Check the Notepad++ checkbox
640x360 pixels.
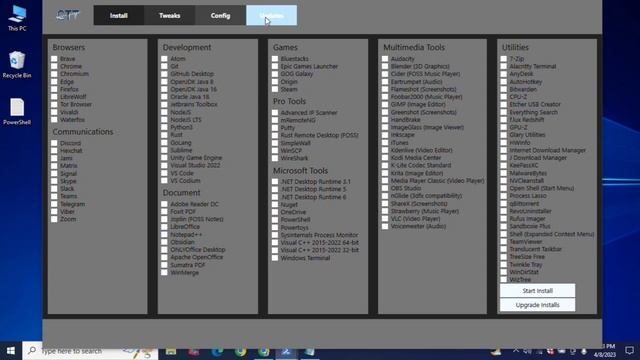(164, 234)
